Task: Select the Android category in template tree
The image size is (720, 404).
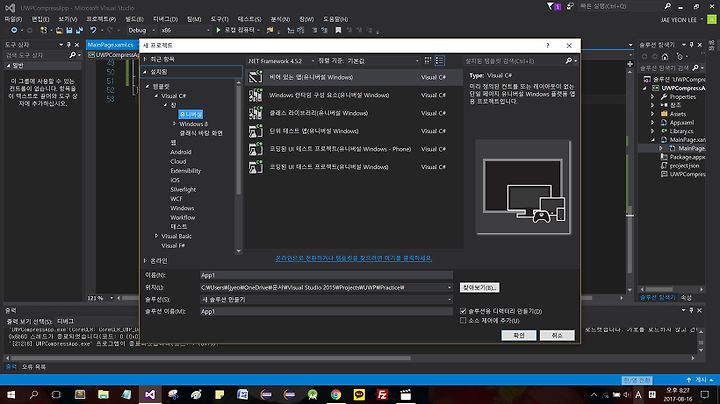Action: [x=181, y=152]
